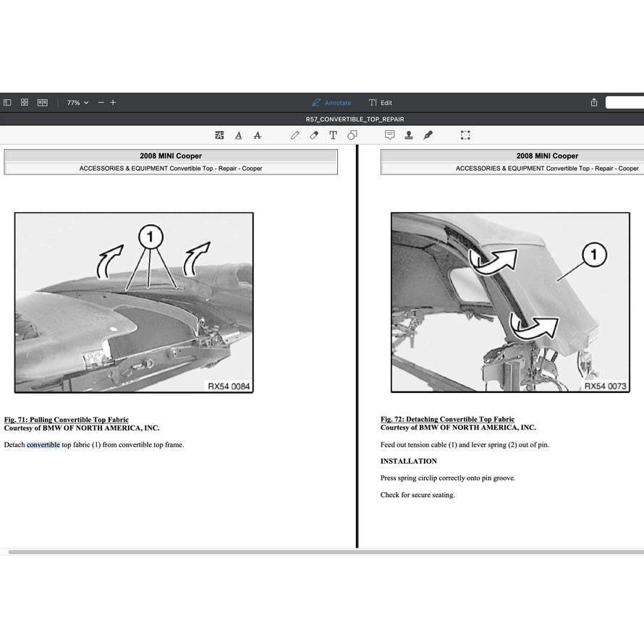Open the Shapes tool
The height and width of the screenshot is (644, 644).
(x=352, y=135)
